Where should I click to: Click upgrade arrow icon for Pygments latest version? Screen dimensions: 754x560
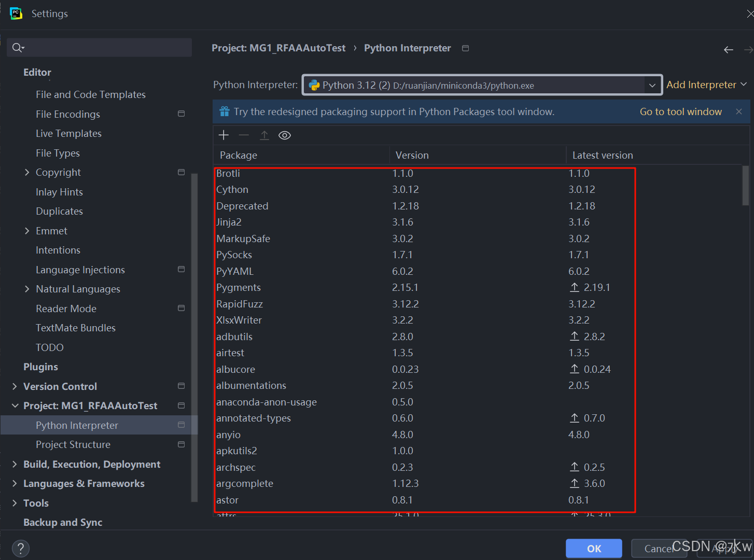pyautogui.click(x=575, y=287)
